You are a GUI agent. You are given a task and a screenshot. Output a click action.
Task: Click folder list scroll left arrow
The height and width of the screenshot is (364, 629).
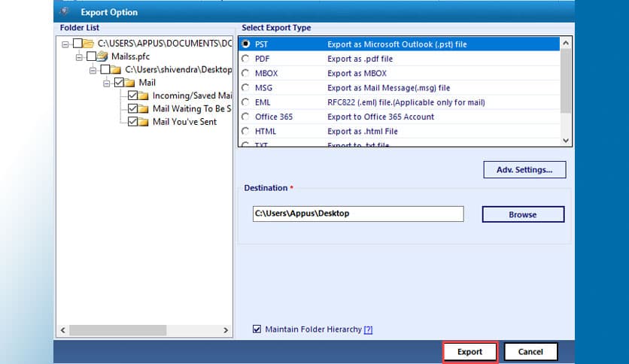(x=63, y=330)
